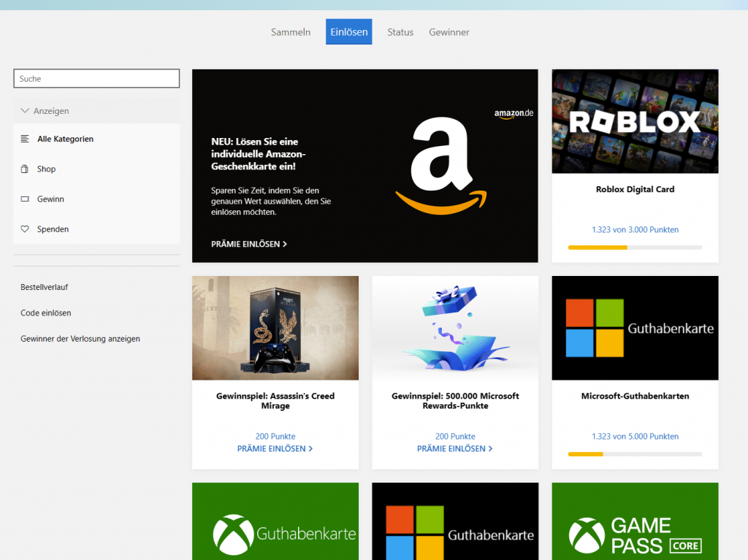The width and height of the screenshot is (748, 560).
Task: Open the gift box sweepstakes image
Action: tap(455, 328)
